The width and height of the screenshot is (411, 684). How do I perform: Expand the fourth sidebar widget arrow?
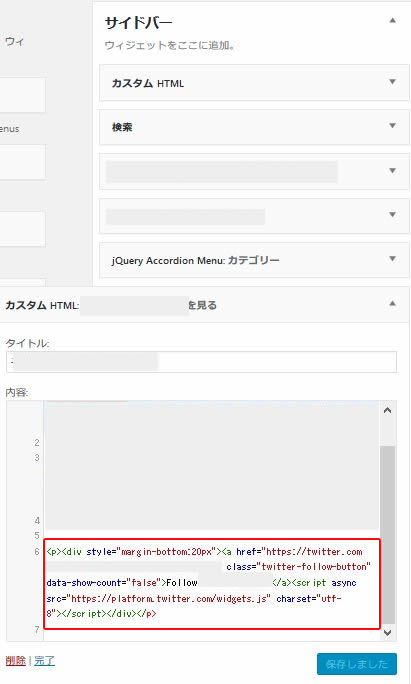point(393,215)
